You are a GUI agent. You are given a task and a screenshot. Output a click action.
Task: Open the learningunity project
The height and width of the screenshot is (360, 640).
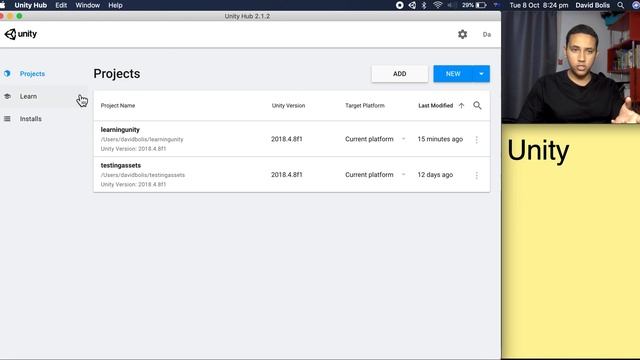[x=120, y=130]
